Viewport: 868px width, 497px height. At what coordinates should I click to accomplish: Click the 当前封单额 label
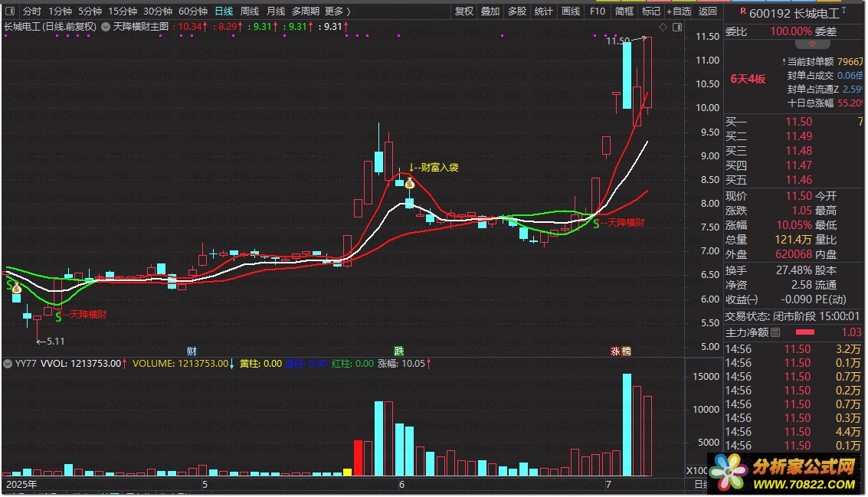[810, 61]
